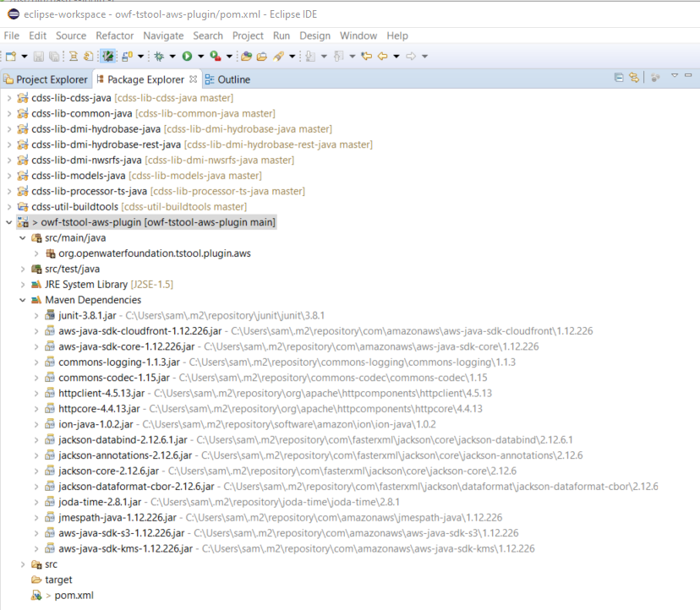Image resolution: width=700 pixels, height=610 pixels.
Task: Click the Back navigation yellow arrow
Action: (x=383, y=57)
